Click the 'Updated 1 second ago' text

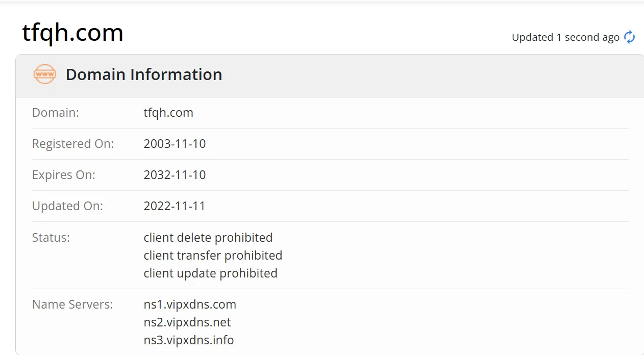(x=565, y=37)
